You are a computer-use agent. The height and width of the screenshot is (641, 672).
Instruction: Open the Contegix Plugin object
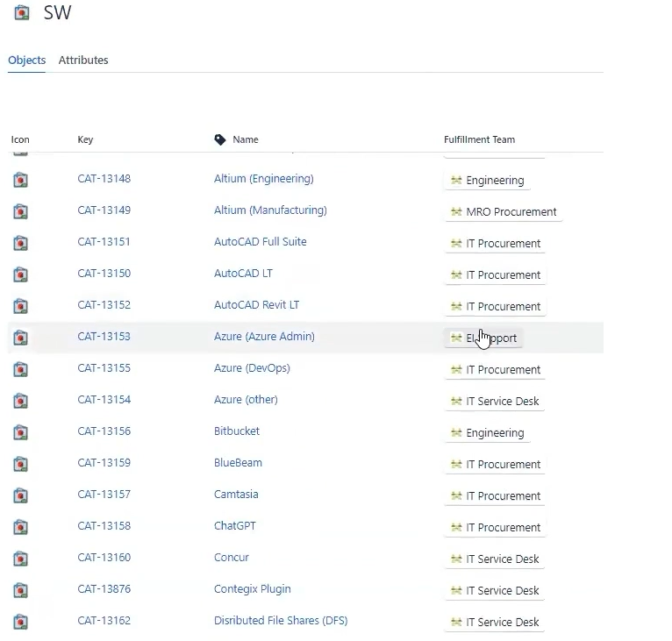tap(253, 589)
